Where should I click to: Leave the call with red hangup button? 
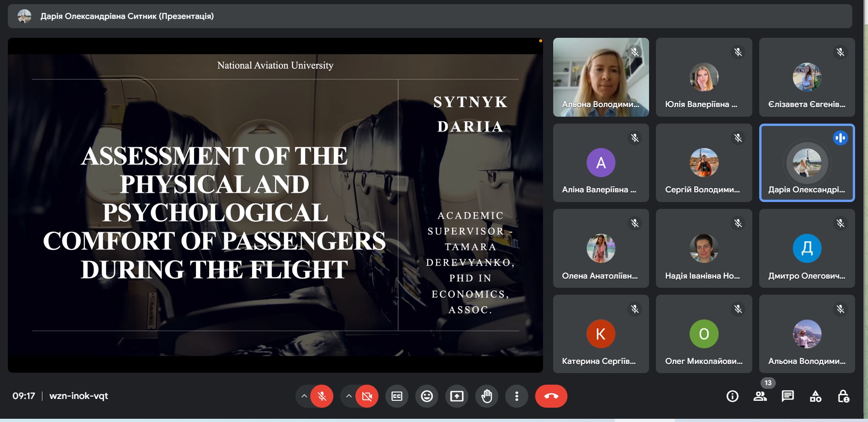[551, 396]
